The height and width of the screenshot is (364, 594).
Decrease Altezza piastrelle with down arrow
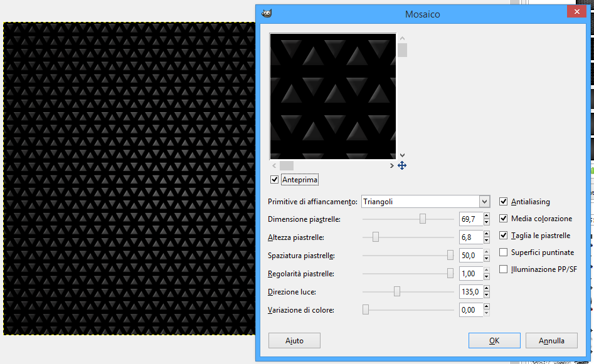point(486,241)
